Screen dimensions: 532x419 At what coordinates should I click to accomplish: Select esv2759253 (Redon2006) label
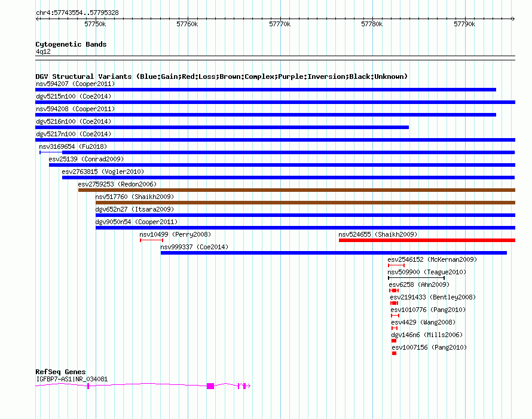[117, 184]
